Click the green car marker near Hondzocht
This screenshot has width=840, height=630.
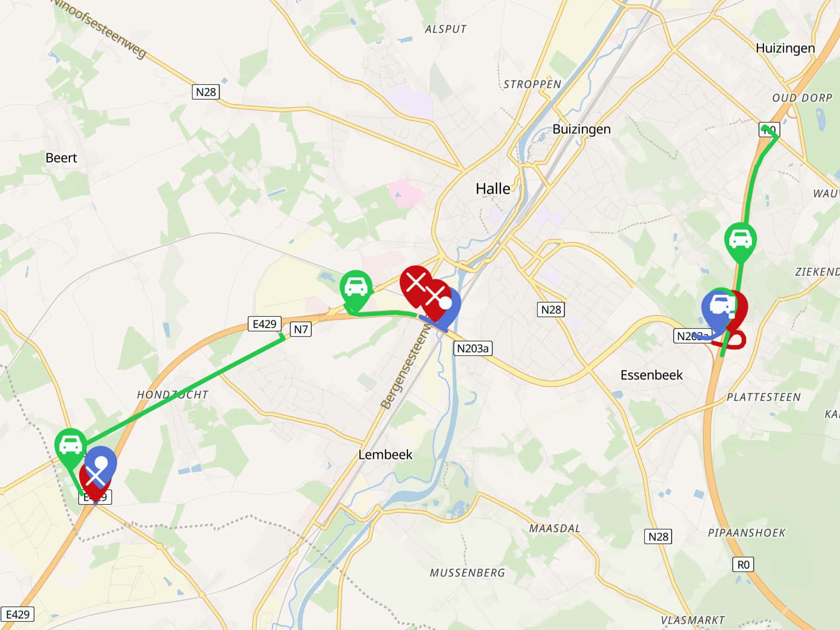tap(71, 448)
